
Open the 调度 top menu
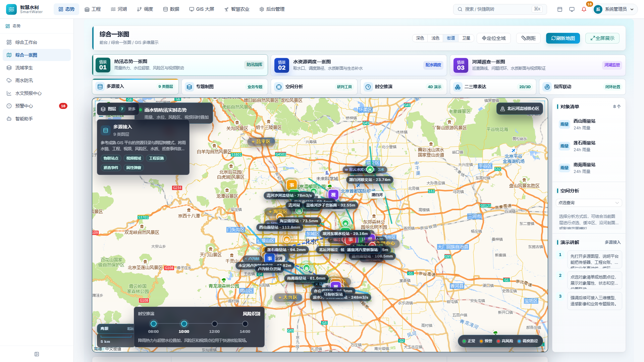(145, 9)
